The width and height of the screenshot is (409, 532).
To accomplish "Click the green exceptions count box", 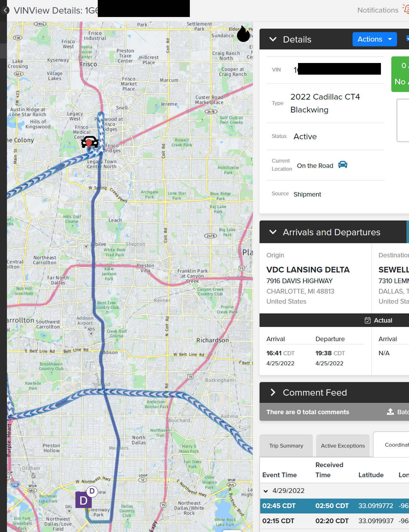I will pos(400,74).
